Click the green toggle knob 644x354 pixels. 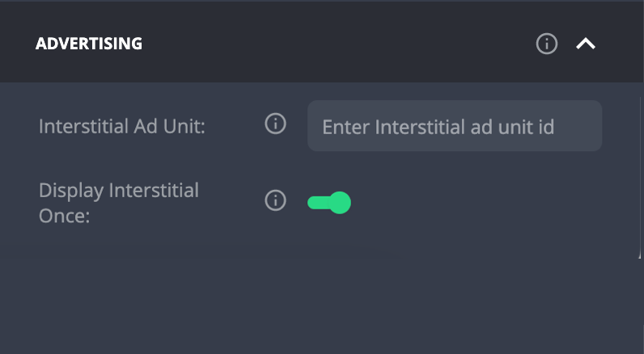[340, 203]
